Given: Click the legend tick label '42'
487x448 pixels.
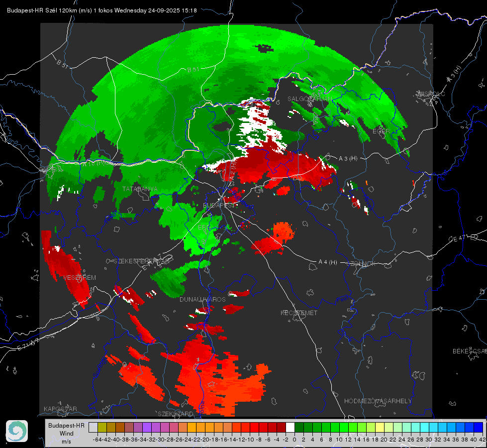Looking at the screenshot, I should coord(483,440).
